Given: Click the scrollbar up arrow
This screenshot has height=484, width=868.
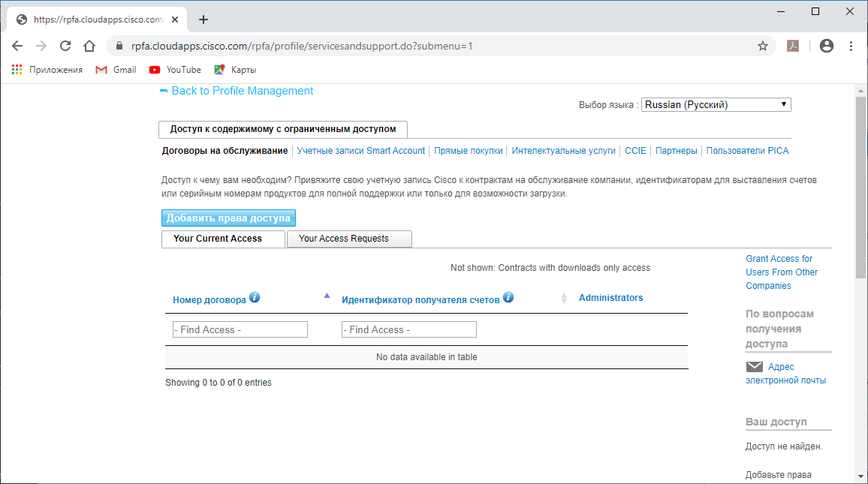Looking at the screenshot, I should (x=860, y=90).
